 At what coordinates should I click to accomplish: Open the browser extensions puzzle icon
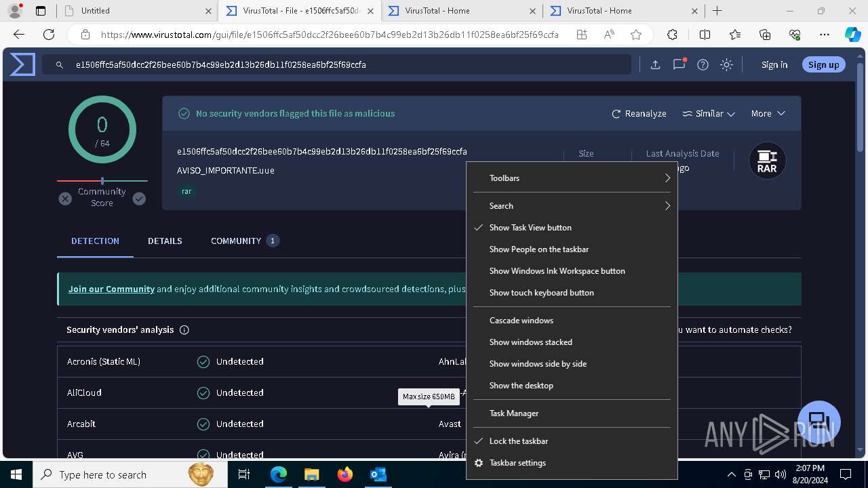point(672,35)
